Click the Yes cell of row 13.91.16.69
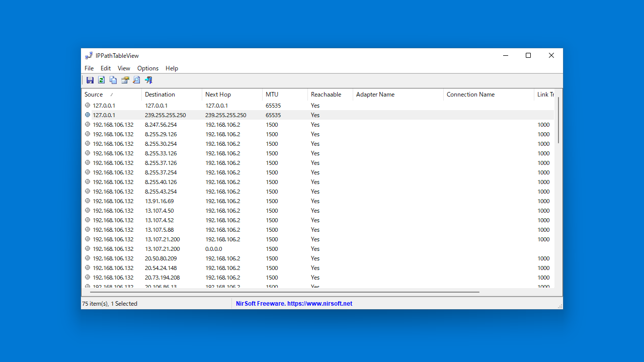The width and height of the screenshot is (644, 362). [315, 201]
